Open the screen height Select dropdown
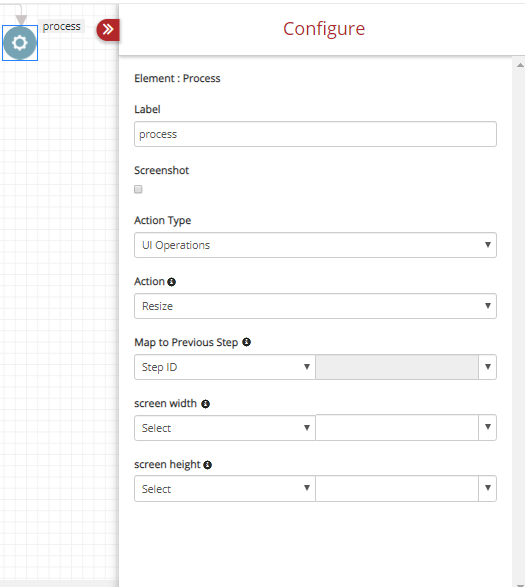Screen dimensions: 525x587 [225, 489]
